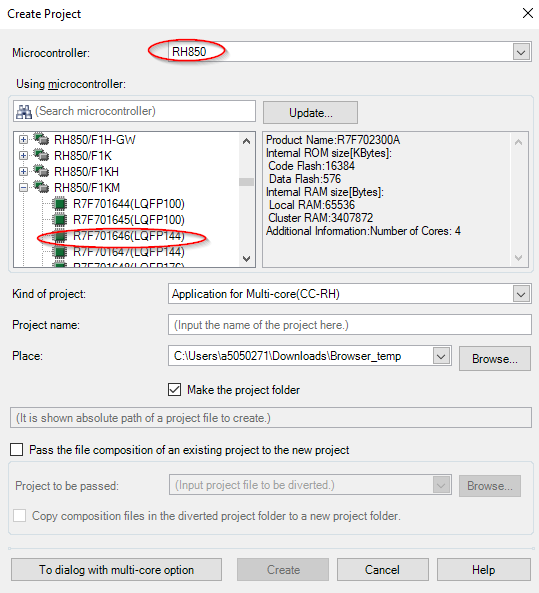The height and width of the screenshot is (593, 539).
Task: Select RH850/F1KH family label
Action: pos(86,171)
